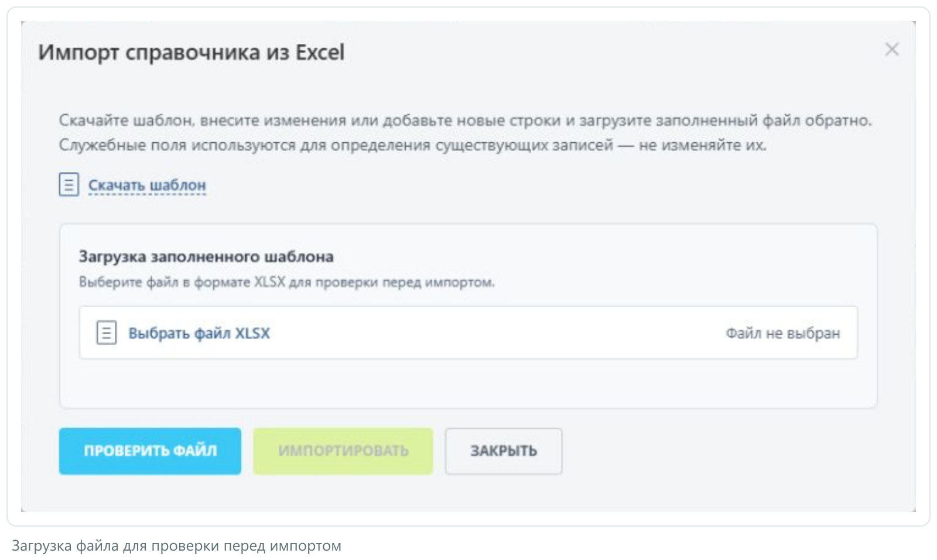Image resolution: width=937 pixels, height=560 pixels.
Task: Click the Файл не выбран status text
Action: [x=782, y=333]
